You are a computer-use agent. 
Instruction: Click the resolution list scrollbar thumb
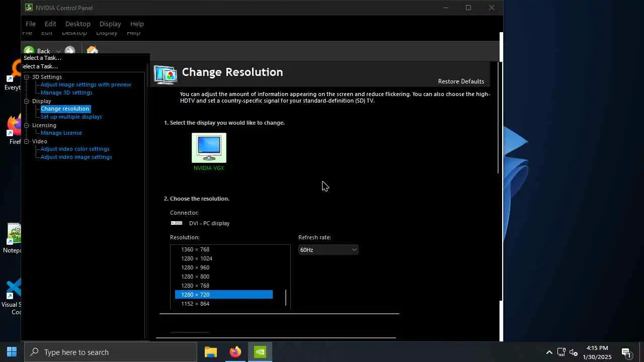click(286, 298)
